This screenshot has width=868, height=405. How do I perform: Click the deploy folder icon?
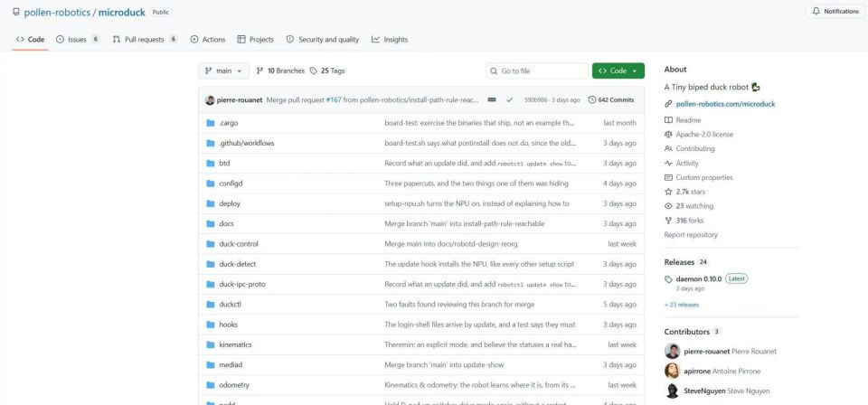[x=211, y=203]
